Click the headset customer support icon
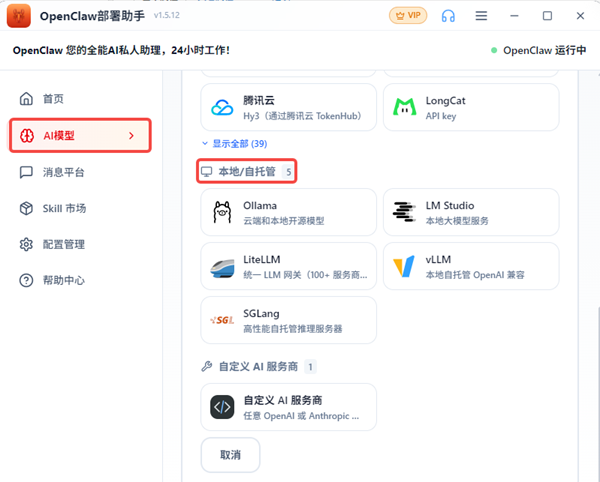 point(448,16)
